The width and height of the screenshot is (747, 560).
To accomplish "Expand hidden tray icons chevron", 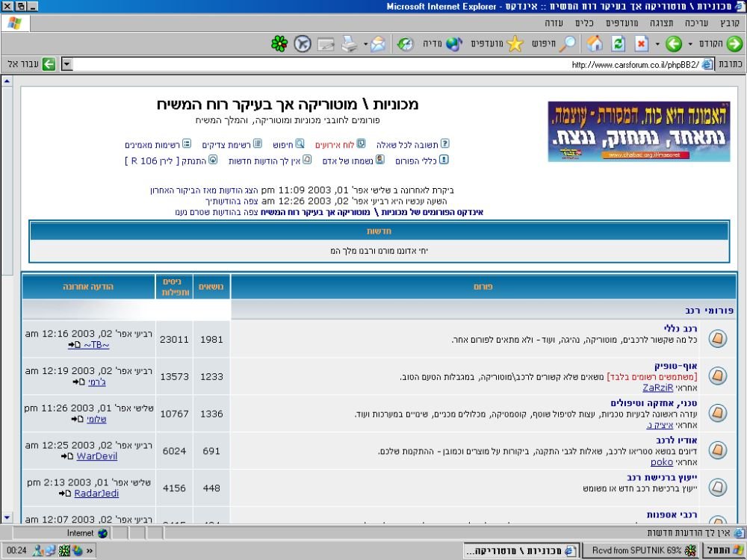I will 89,551.
